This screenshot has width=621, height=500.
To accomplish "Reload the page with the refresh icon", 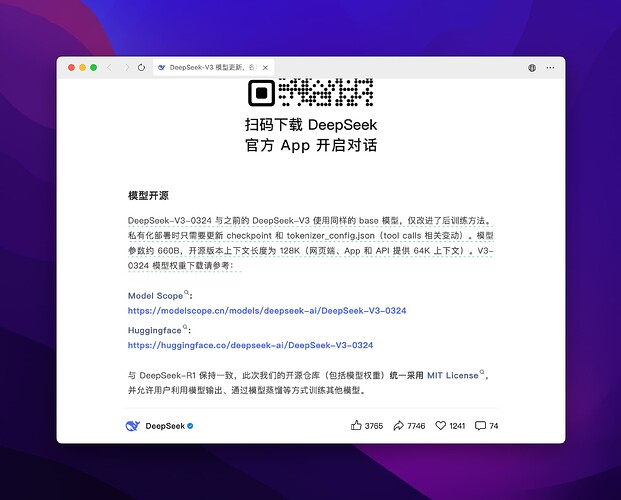I will coord(141,67).
